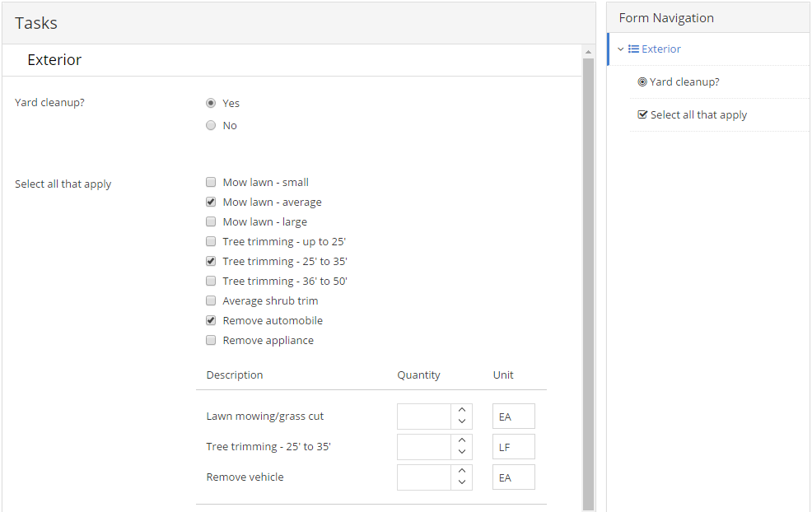812x512 pixels.
Task: Decrease Remove vehicle quantity using down arrow
Action: coord(462,482)
